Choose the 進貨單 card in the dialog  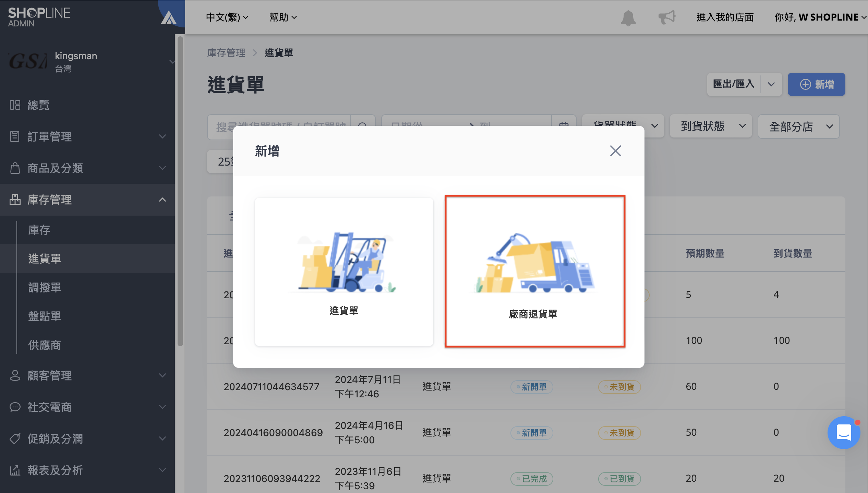[344, 272]
